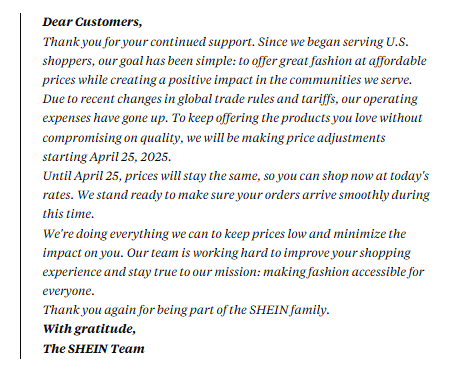Click 'communities we serve' phrase
Viewport: 472px width, 369px height.
(x=351, y=80)
